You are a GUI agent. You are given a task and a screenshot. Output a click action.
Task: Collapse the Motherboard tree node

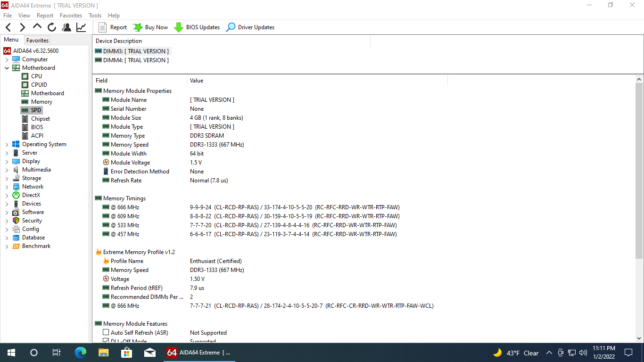tap(7, 68)
